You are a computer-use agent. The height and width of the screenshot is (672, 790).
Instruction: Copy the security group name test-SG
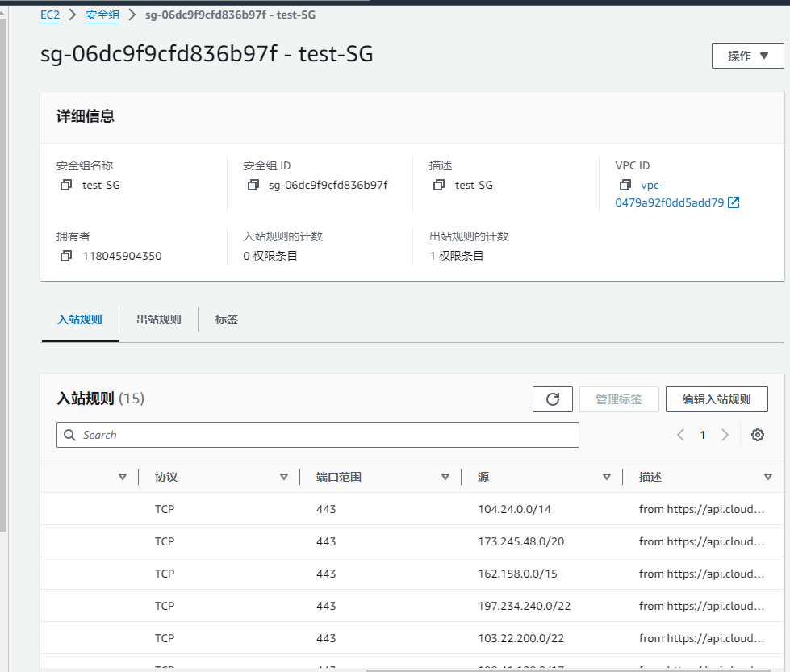(66, 185)
